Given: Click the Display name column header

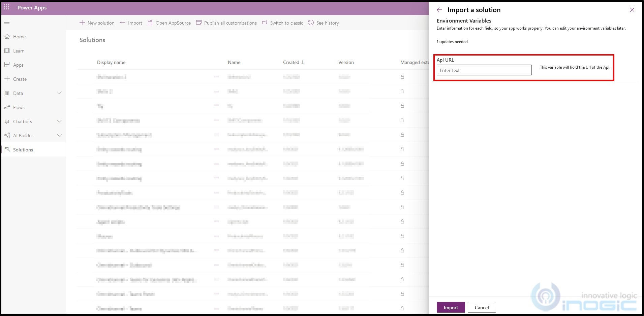Looking at the screenshot, I should click(x=111, y=62).
